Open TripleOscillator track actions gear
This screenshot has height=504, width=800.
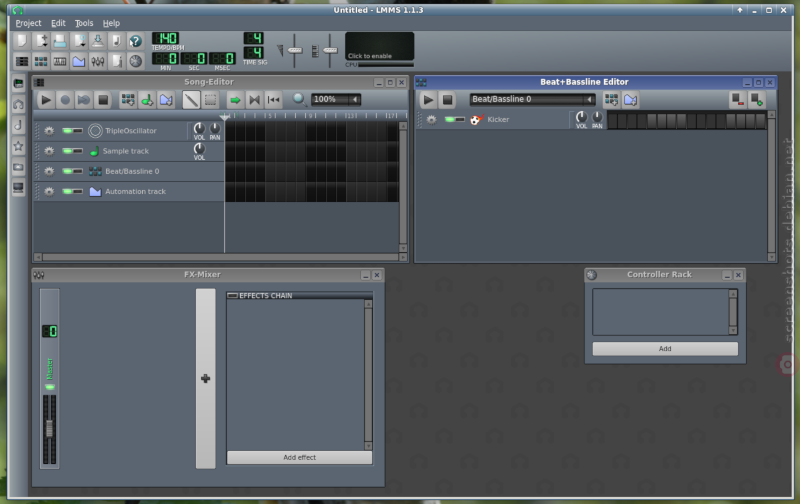point(49,131)
